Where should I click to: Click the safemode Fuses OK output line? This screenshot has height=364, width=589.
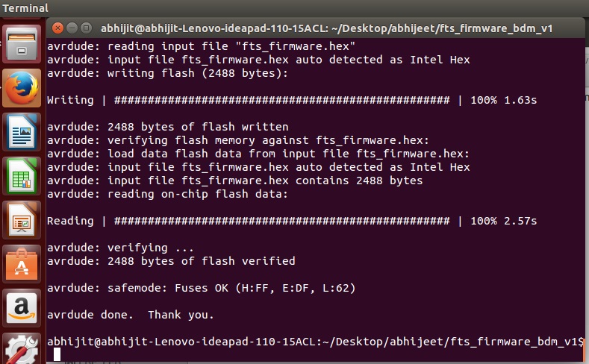point(201,288)
